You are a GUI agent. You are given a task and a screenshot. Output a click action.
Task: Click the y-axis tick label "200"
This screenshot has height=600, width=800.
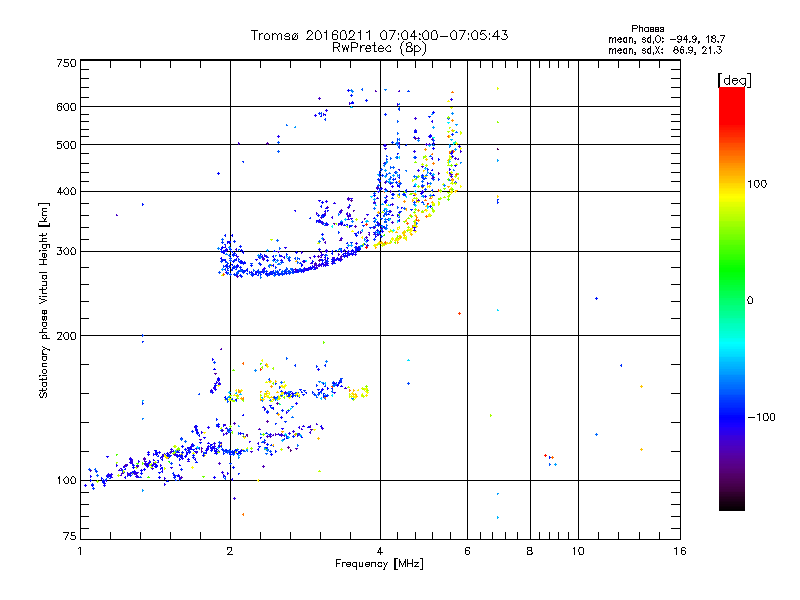click(67, 336)
